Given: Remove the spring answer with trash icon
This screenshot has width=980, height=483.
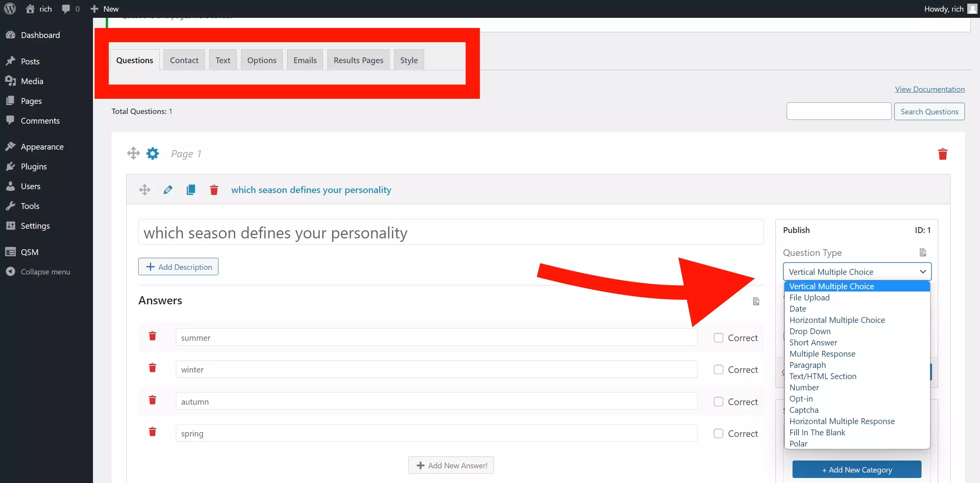Looking at the screenshot, I should tap(152, 432).
